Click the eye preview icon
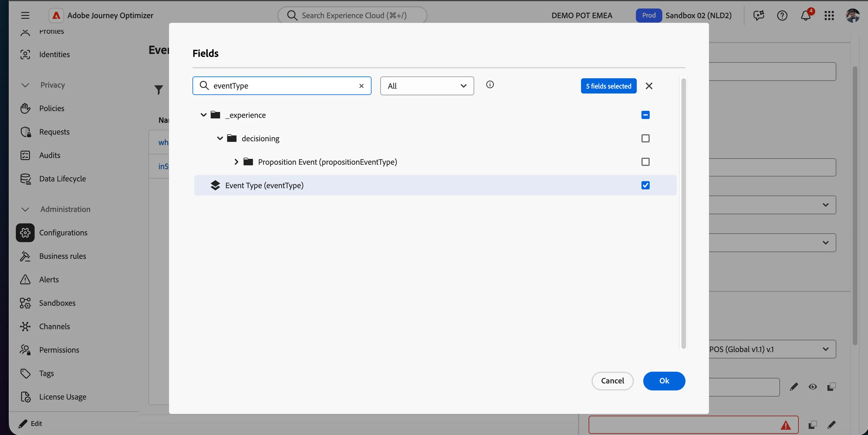 (x=813, y=387)
